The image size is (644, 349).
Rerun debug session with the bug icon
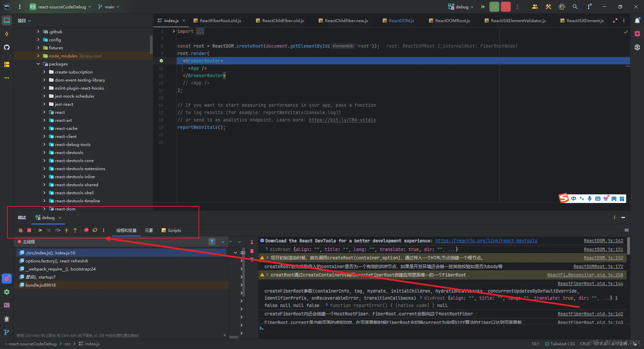[x=21, y=230]
